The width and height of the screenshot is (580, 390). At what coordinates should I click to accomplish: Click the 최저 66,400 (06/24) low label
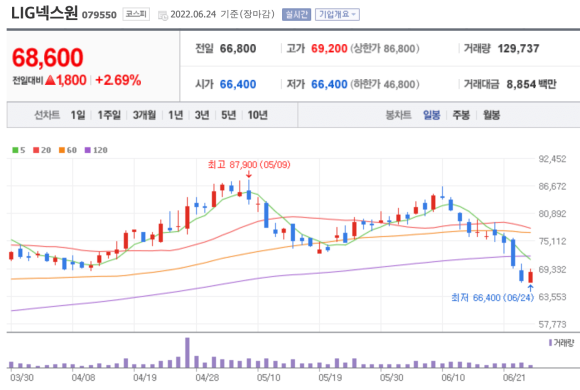[492, 297]
